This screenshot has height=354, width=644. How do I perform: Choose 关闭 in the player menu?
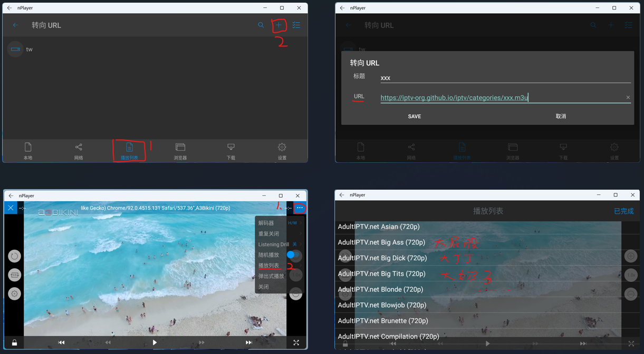pos(264,287)
